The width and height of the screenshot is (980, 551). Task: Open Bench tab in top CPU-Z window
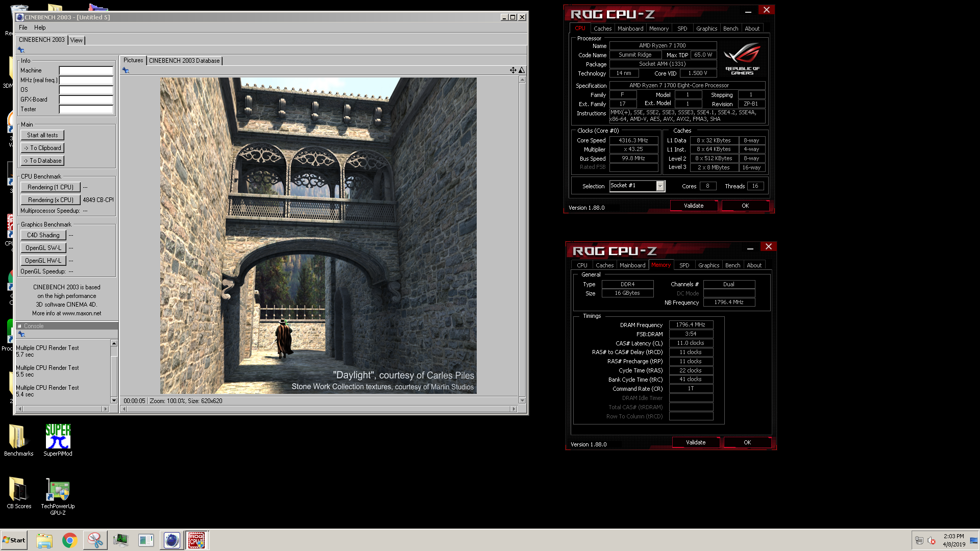[731, 29]
